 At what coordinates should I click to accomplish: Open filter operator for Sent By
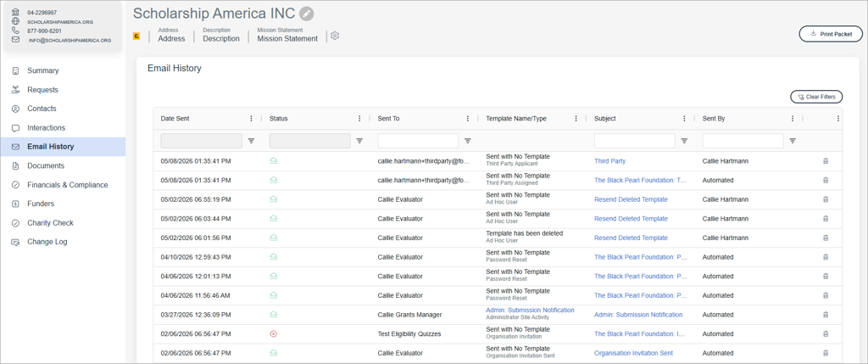point(793,141)
